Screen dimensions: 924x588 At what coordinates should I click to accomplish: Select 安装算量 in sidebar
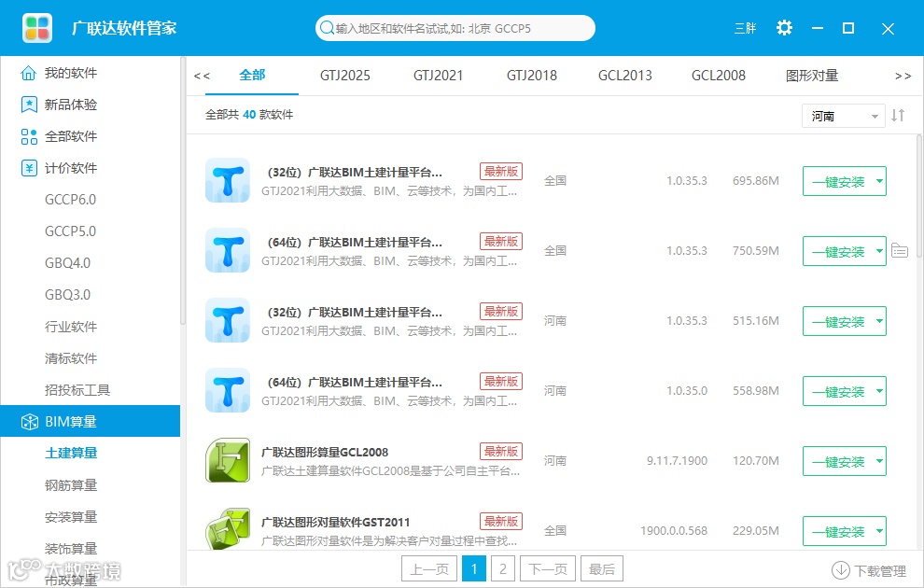[71, 517]
